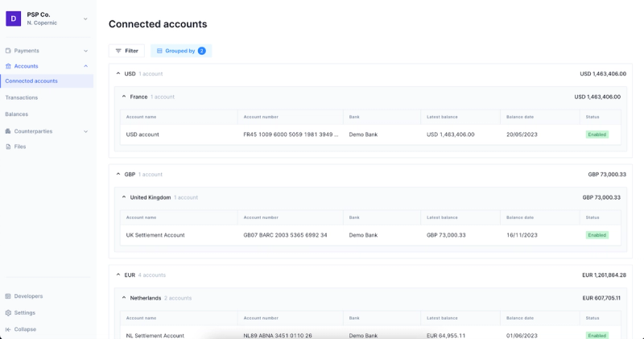Click the purple D organization avatar
The height and width of the screenshot is (339, 644).
[x=13, y=19]
